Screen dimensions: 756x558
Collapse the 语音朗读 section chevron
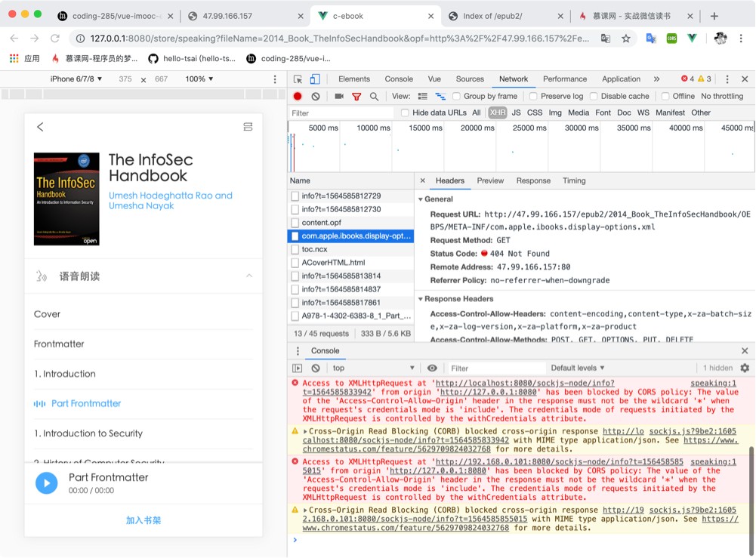(x=249, y=276)
